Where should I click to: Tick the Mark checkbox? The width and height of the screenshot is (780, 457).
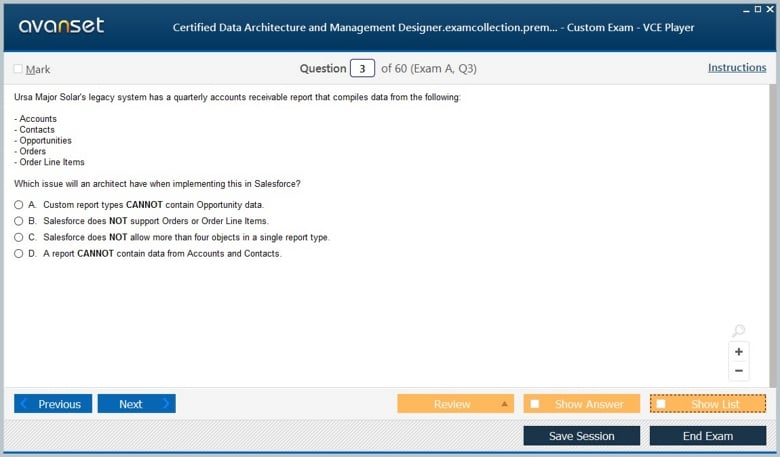pyautogui.click(x=18, y=69)
